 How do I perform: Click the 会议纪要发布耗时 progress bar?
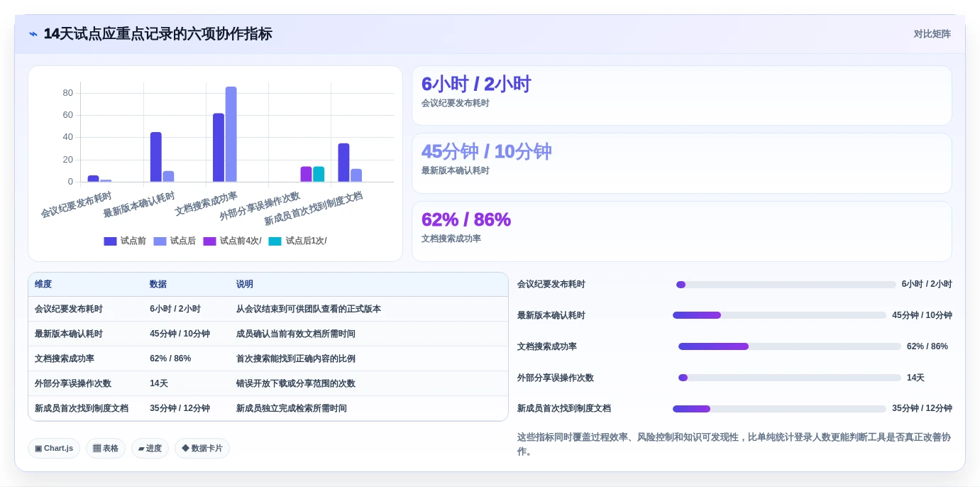[786, 285]
